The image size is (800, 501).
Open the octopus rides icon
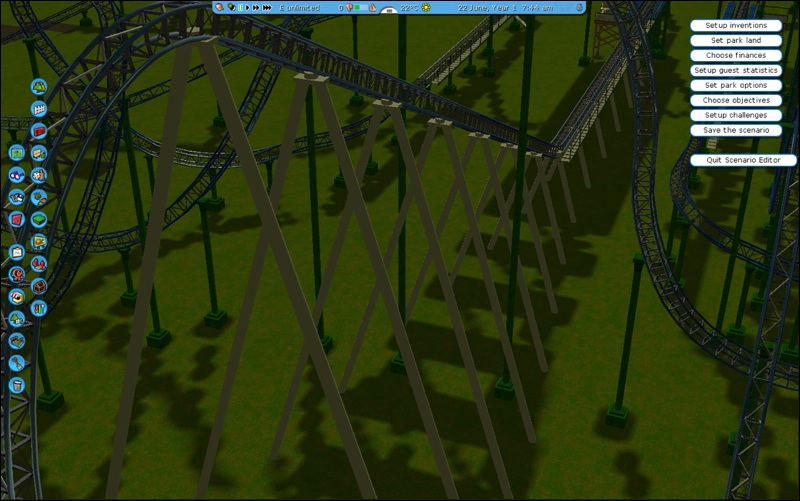[17, 274]
